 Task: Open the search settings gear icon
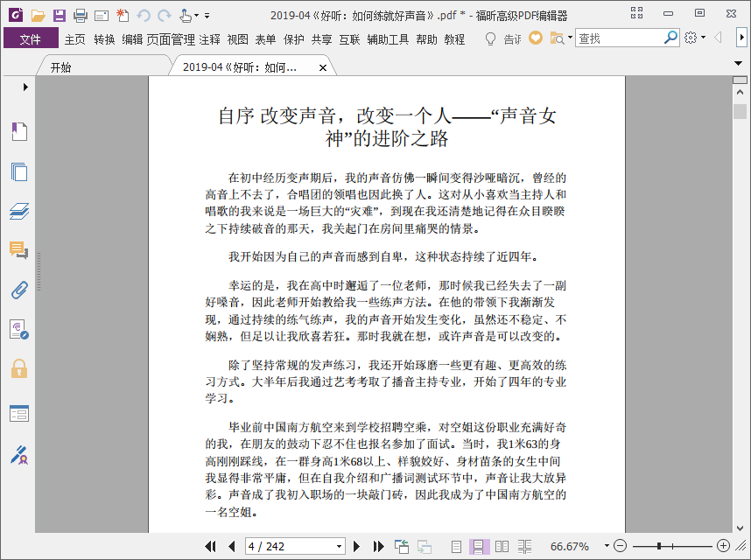691,38
